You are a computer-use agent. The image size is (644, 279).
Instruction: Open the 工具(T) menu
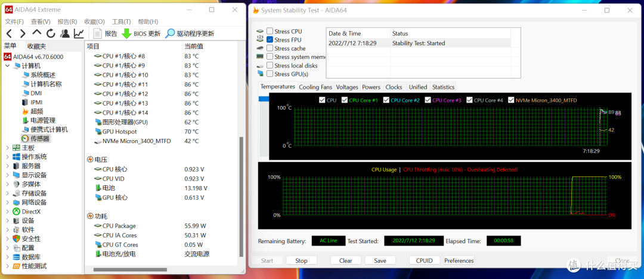122,21
